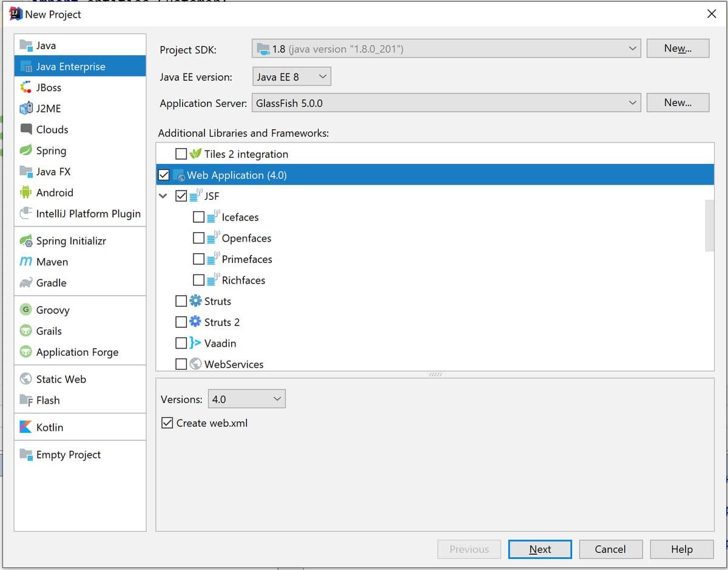This screenshot has height=570, width=728.
Task: Uncheck the JSF framework checkbox
Action: pyautogui.click(x=181, y=196)
